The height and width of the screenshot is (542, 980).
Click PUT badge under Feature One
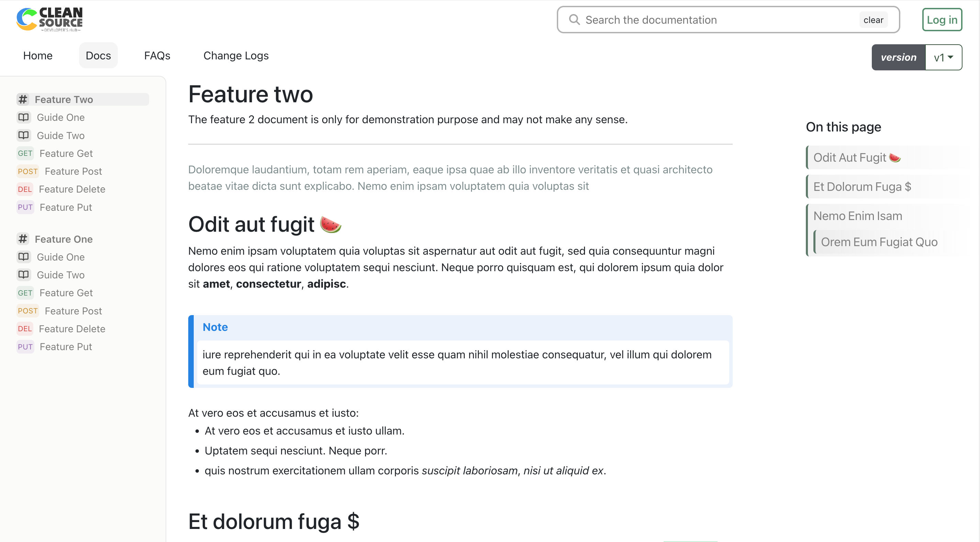coord(25,347)
